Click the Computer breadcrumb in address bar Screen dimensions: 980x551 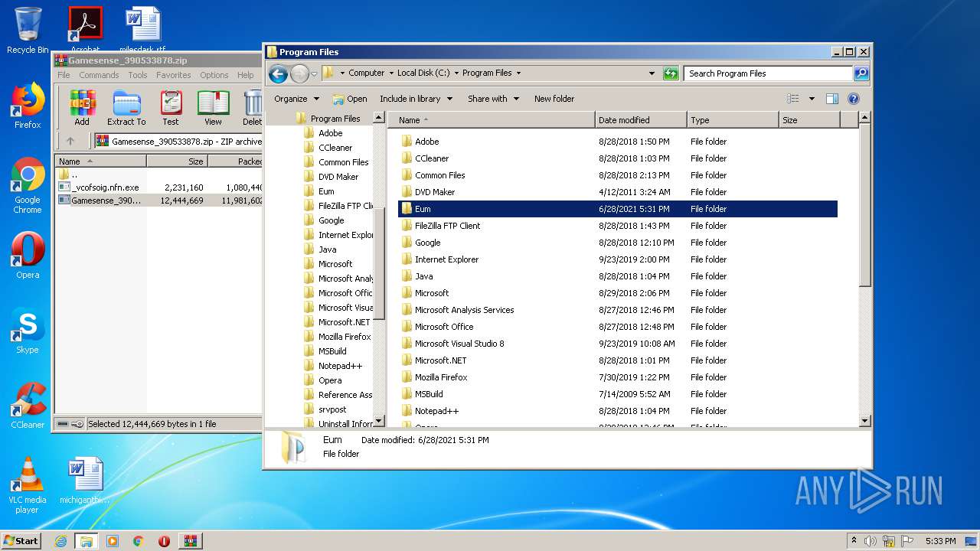366,73
